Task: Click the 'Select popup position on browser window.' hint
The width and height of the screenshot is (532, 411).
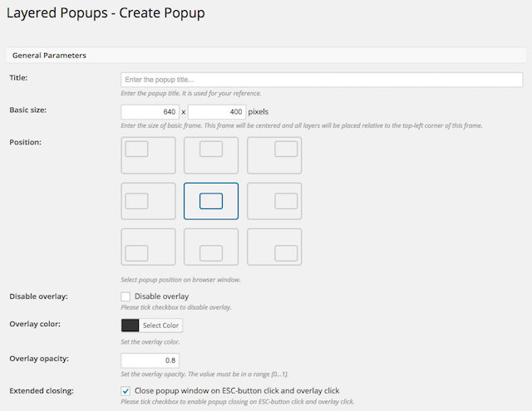Action: click(x=180, y=280)
